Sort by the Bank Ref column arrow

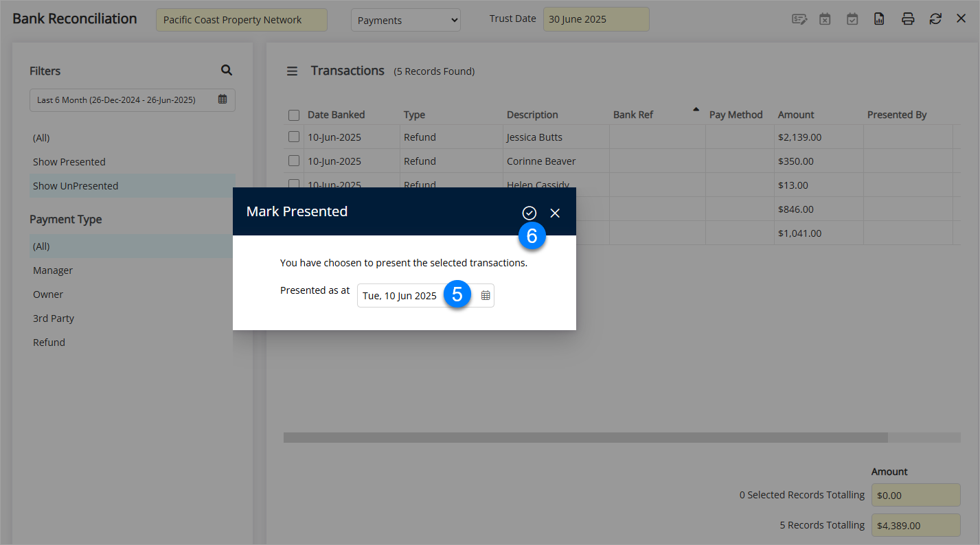pos(696,109)
